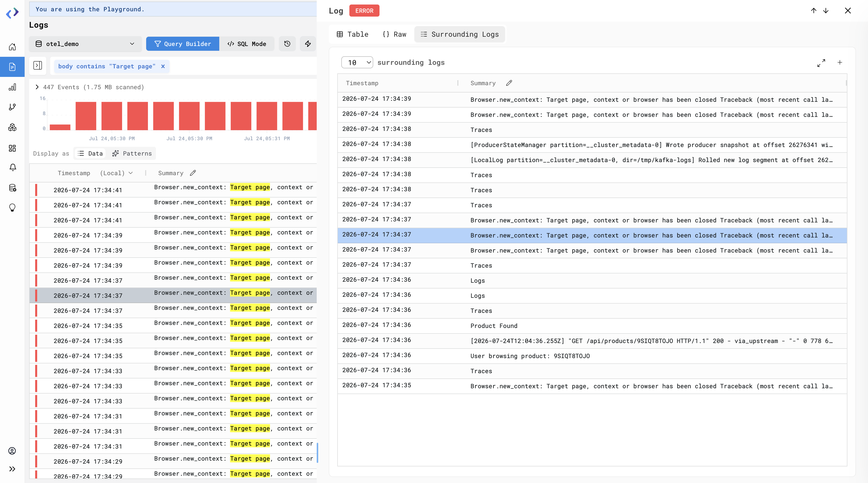
Task: Expand the sidebar with double chevron
Action: [x=12, y=469]
